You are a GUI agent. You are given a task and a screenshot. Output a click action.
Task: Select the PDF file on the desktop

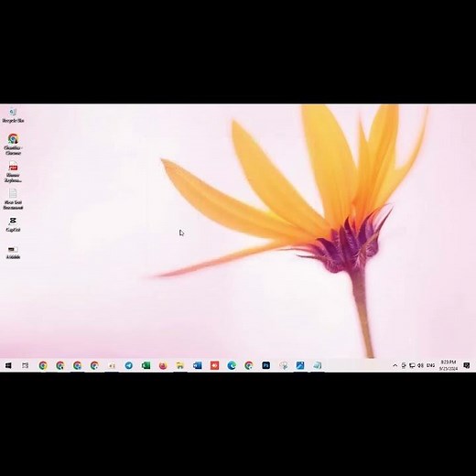(13, 172)
